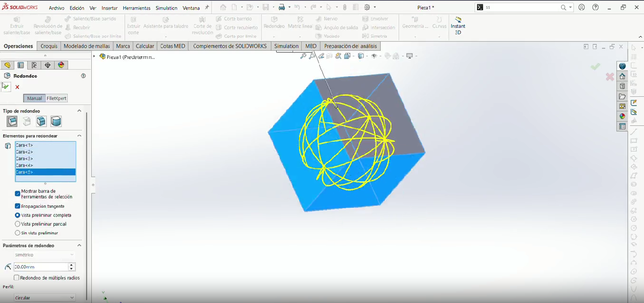This screenshot has height=303, width=644.
Task: Select the full round fillet type icon
Action: tap(56, 121)
